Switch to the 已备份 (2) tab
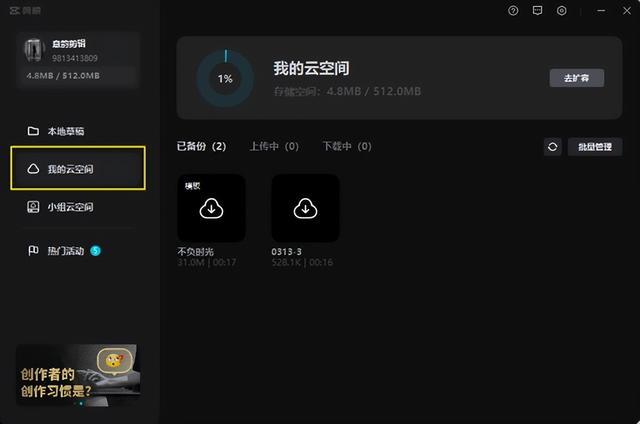The height and width of the screenshot is (424, 640). (x=202, y=146)
